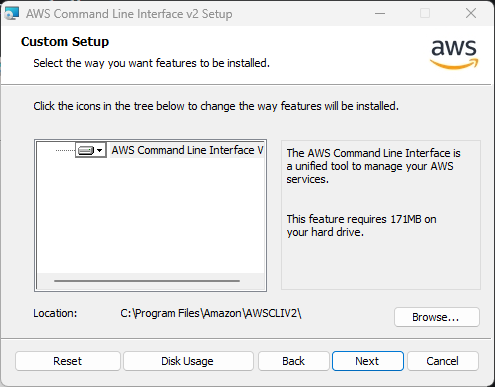The height and width of the screenshot is (387, 495).
Task: Click the 'Location:' label
Action: tap(55, 313)
